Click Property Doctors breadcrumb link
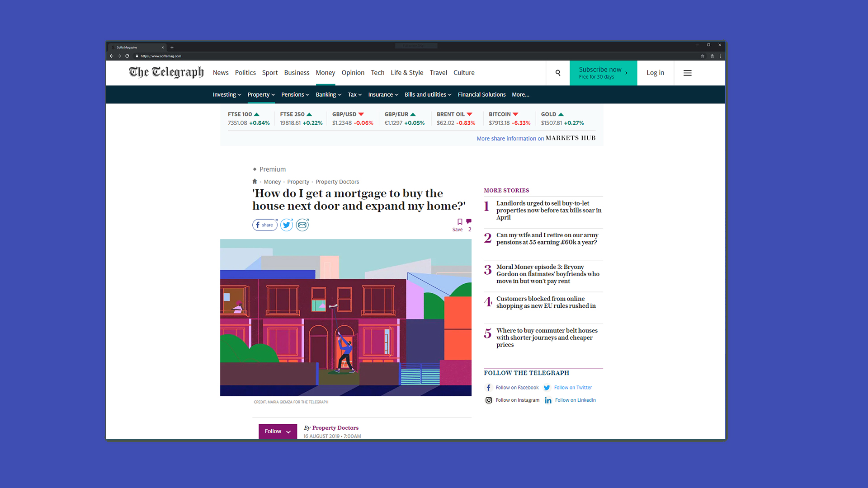868x488 pixels. (x=337, y=182)
